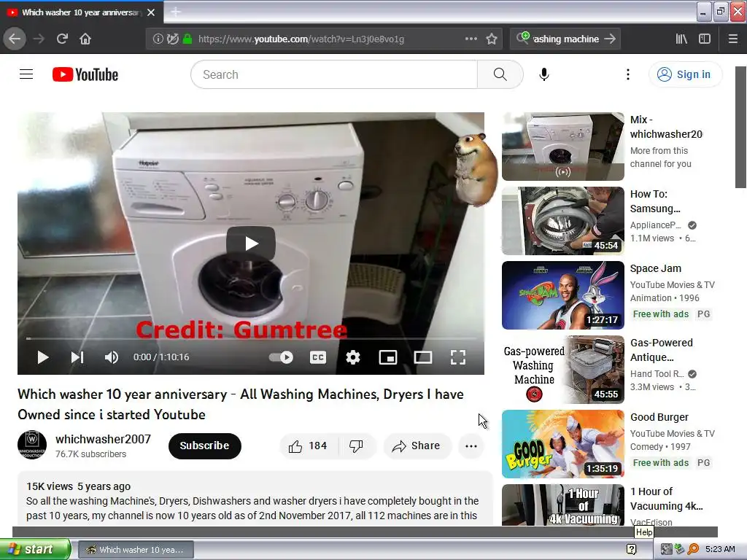This screenshot has height=560, width=747.
Task: Click the page vertical scrollbar
Action: click(x=740, y=127)
